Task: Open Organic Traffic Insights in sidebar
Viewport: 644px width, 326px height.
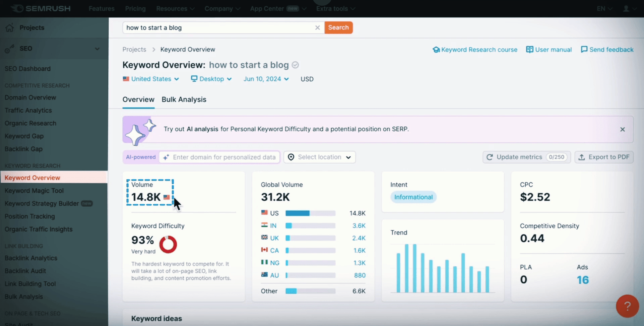Action: pos(39,229)
